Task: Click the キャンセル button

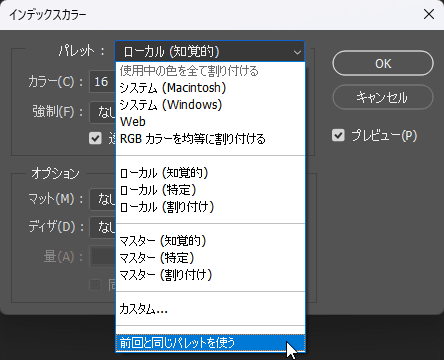Action: coord(383,97)
